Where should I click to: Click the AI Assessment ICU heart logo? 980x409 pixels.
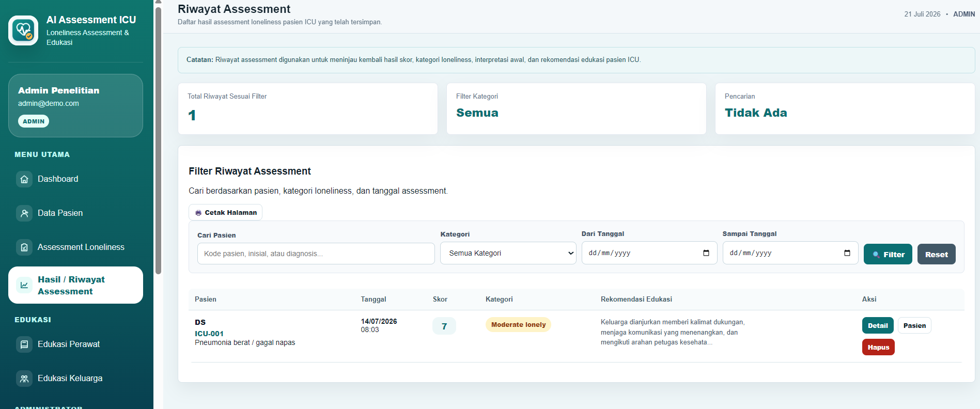pyautogui.click(x=23, y=30)
